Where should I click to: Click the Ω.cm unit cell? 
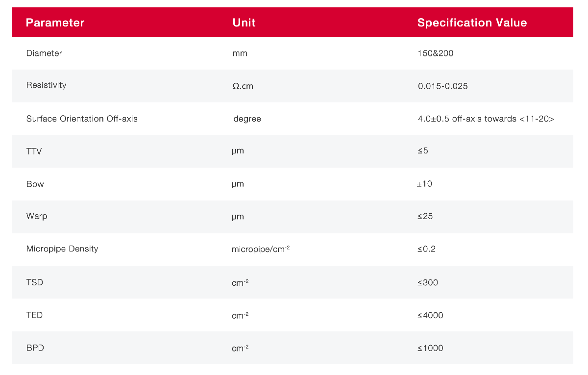point(243,86)
